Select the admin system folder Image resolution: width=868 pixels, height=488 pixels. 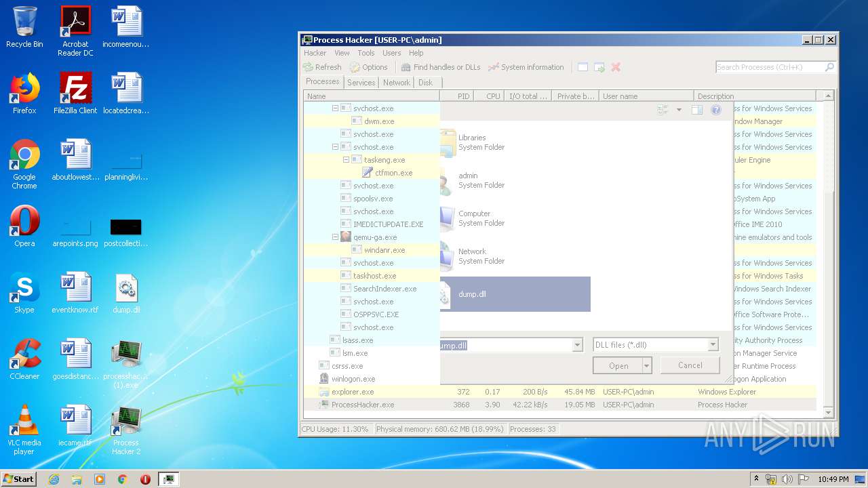515,180
